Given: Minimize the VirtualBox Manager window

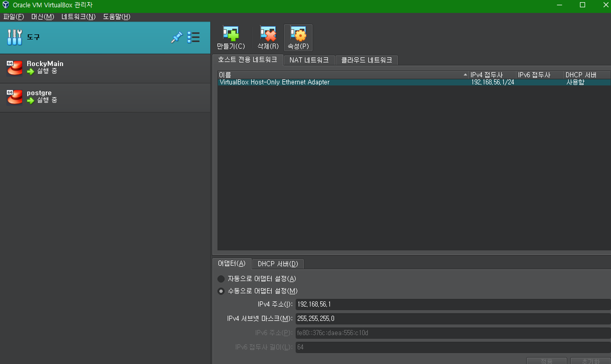Looking at the screenshot, I should (559, 5).
